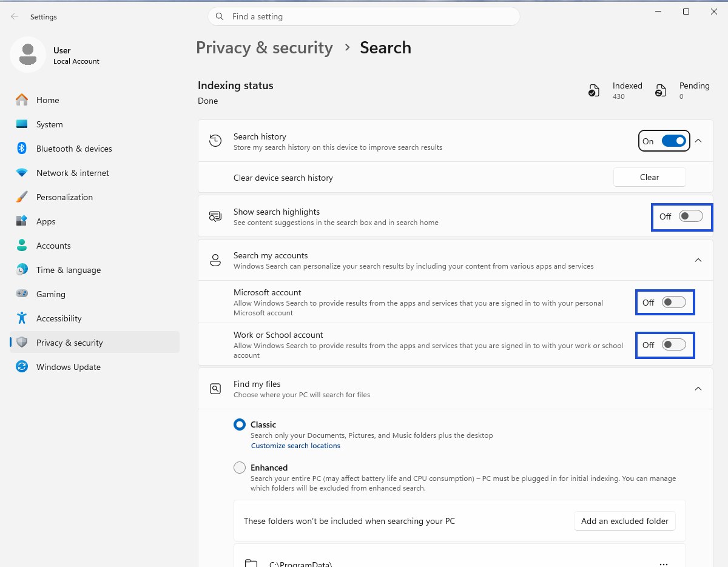Collapse the Find my files section
Image resolution: width=728 pixels, height=567 pixels.
click(x=698, y=388)
